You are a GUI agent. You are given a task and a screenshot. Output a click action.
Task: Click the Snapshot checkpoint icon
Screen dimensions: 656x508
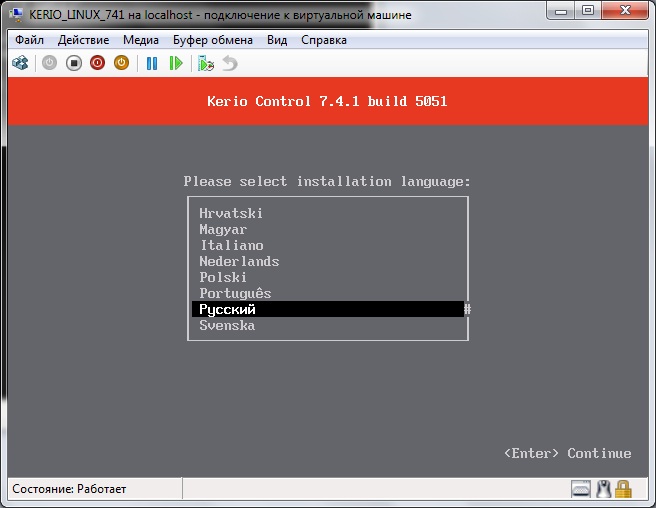point(206,63)
